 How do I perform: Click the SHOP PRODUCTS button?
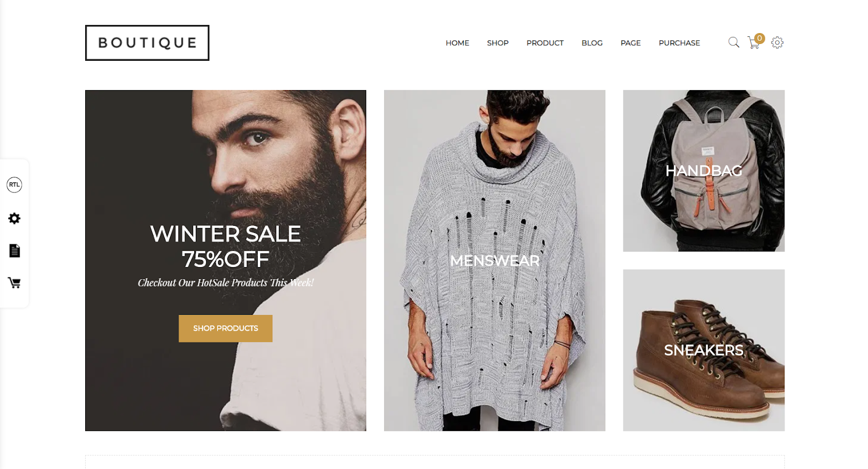[226, 328]
